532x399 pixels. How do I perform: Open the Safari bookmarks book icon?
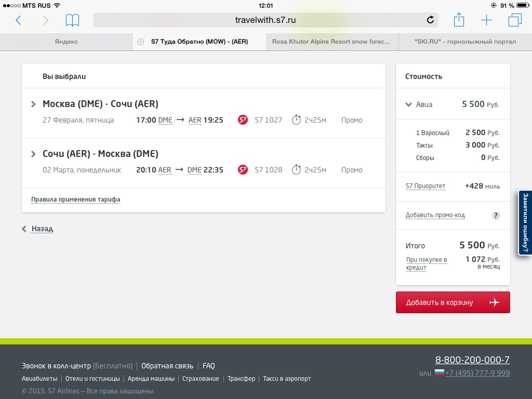72,20
